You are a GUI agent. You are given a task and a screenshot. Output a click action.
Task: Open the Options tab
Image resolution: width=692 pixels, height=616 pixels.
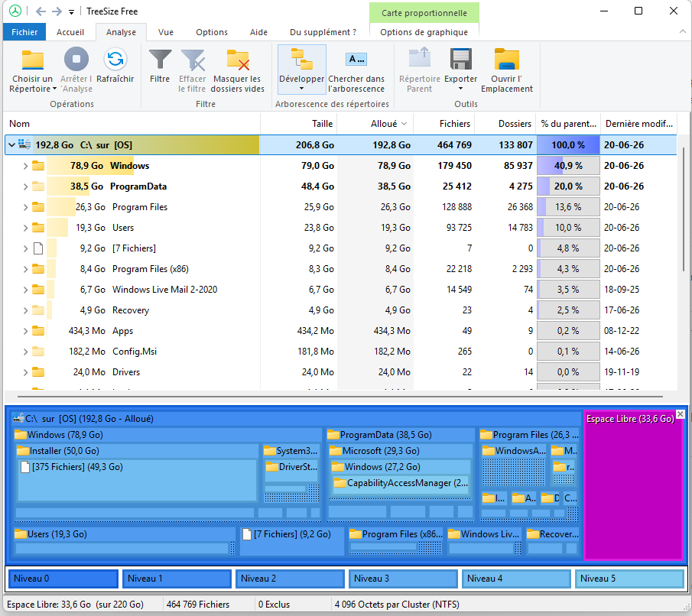(x=212, y=32)
